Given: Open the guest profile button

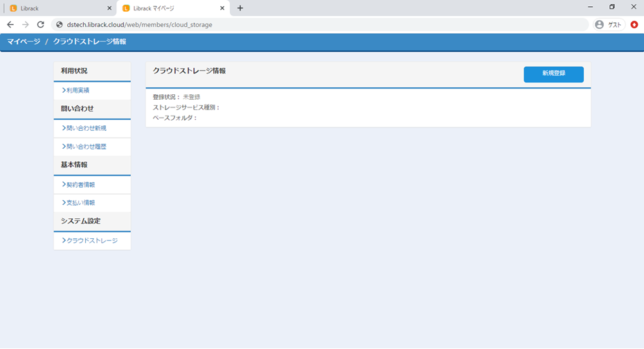Looking at the screenshot, I should pos(609,25).
